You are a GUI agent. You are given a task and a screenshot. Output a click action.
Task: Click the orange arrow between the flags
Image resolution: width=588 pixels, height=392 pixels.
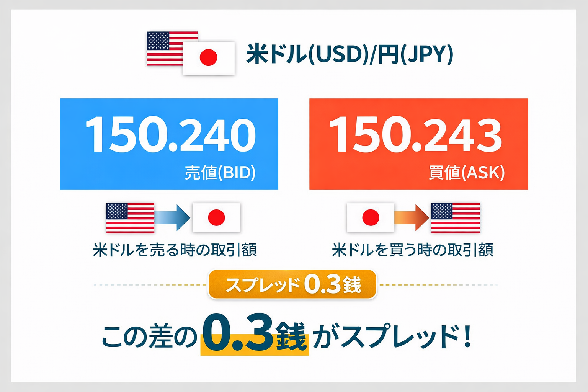click(412, 217)
